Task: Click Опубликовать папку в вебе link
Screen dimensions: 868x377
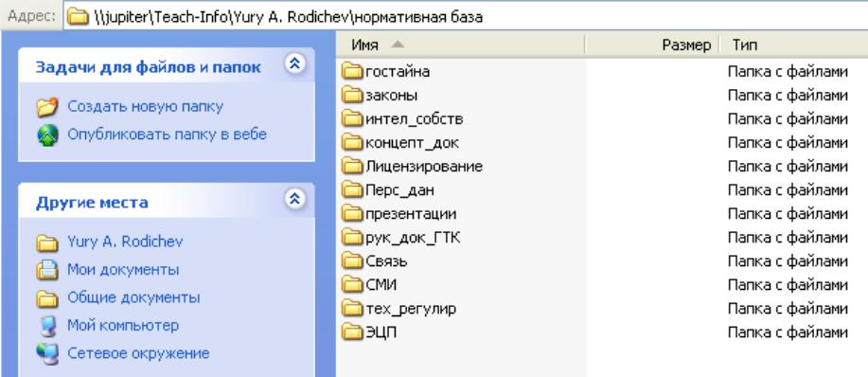Action: point(168,135)
